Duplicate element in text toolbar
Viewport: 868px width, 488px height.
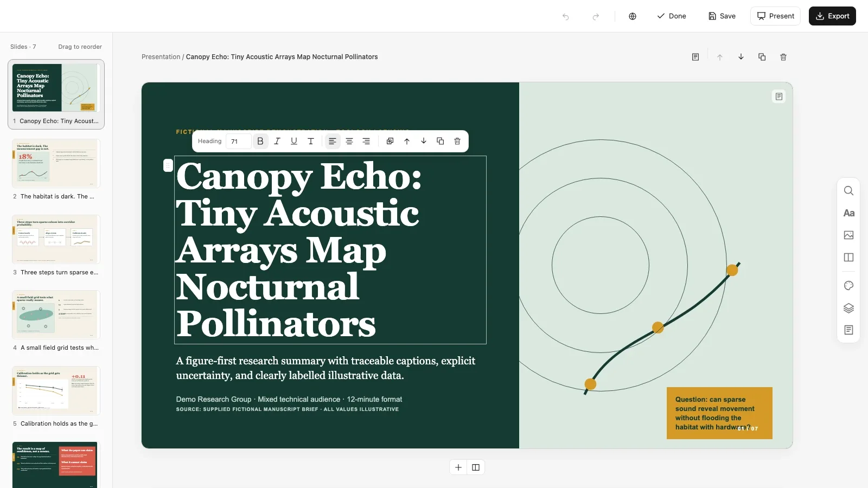tap(441, 142)
